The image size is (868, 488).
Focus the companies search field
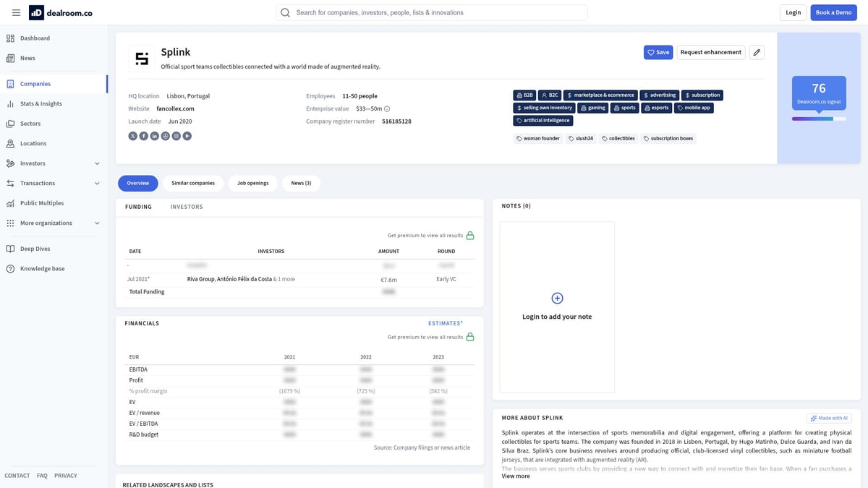[431, 12]
